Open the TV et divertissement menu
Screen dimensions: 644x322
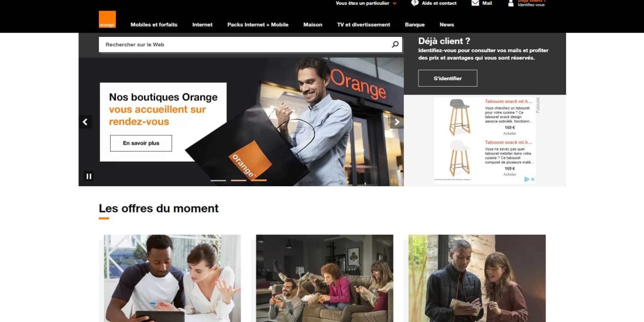tap(364, 25)
